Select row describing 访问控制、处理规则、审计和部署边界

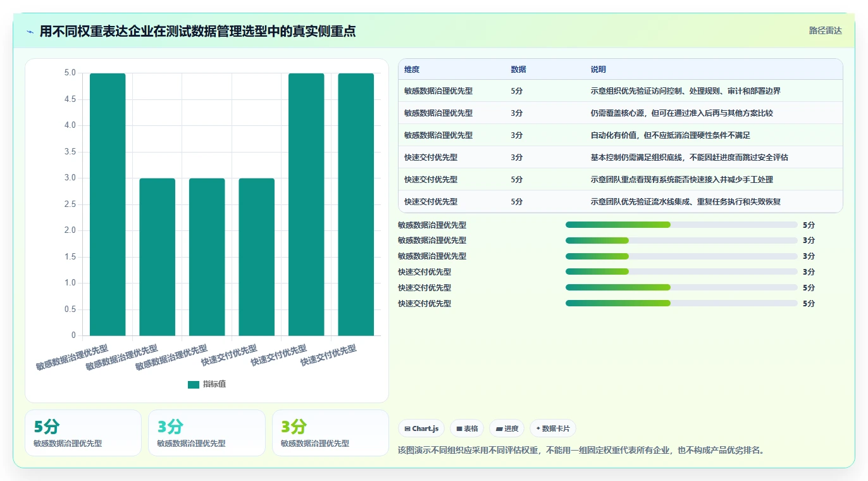tap(620, 91)
